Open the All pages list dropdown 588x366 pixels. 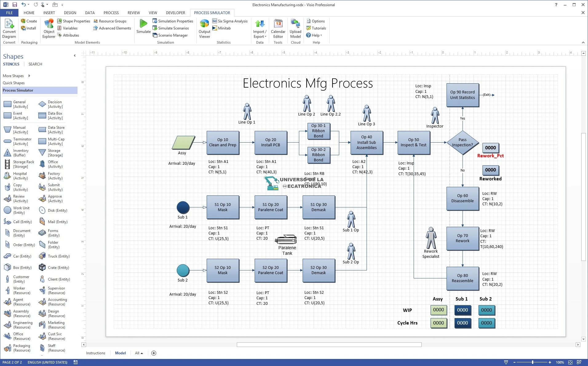point(139,353)
